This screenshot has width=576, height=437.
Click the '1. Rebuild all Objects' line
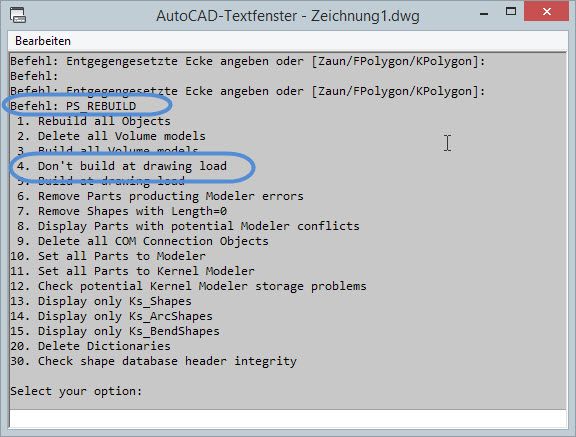pyautogui.click(x=94, y=121)
